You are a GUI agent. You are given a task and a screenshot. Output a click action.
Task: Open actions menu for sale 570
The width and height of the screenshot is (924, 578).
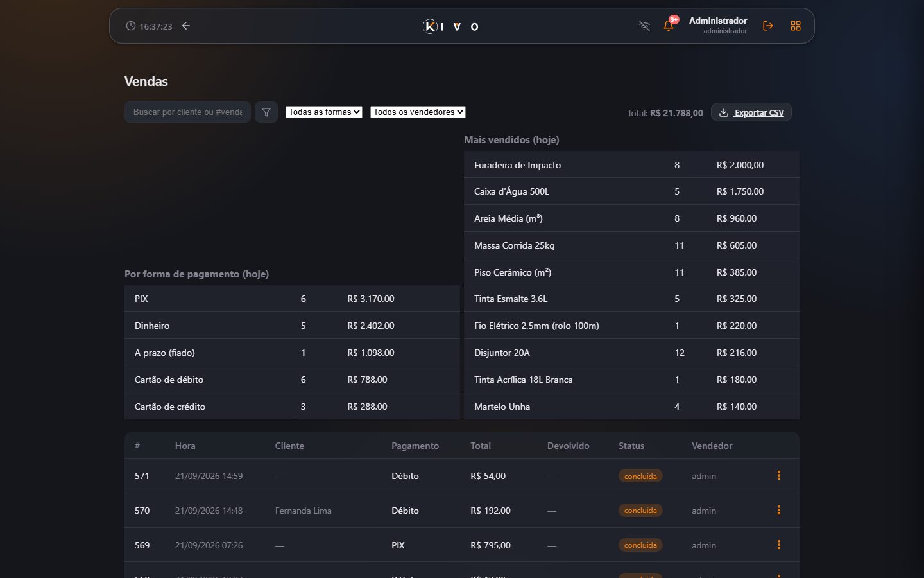click(779, 510)
